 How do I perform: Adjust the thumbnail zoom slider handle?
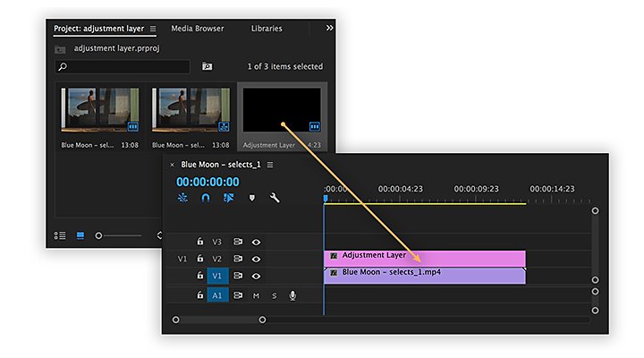pyautogui.click(x=98, y=235)
